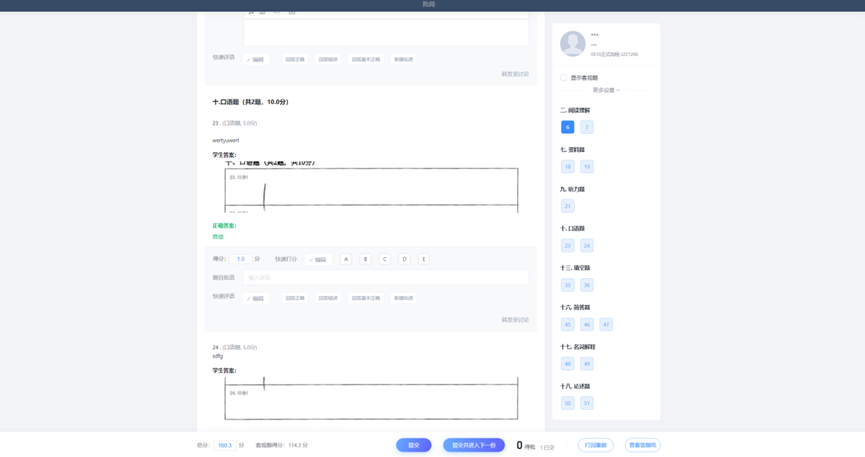Select quick score grade D
The width and height of the screenshot is (865, 457).
pyautogui.click(x=404, y=259)
